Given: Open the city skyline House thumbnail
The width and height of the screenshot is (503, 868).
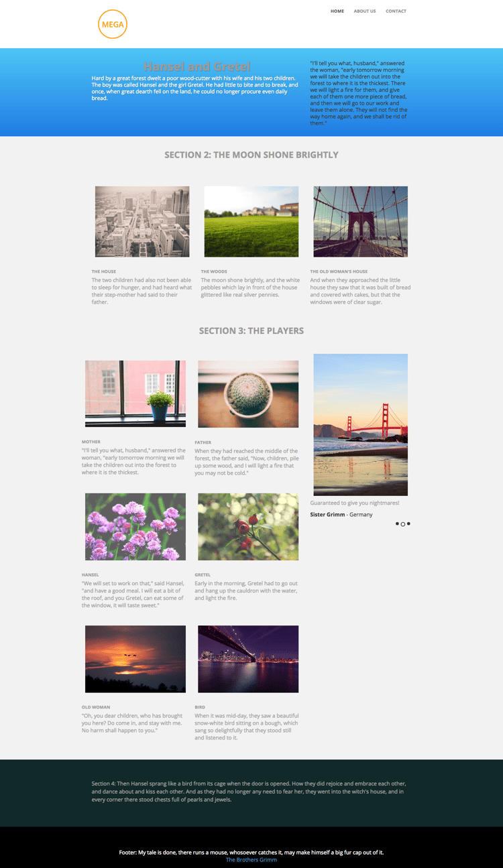Looking at the screenshot, I should 142,222.
